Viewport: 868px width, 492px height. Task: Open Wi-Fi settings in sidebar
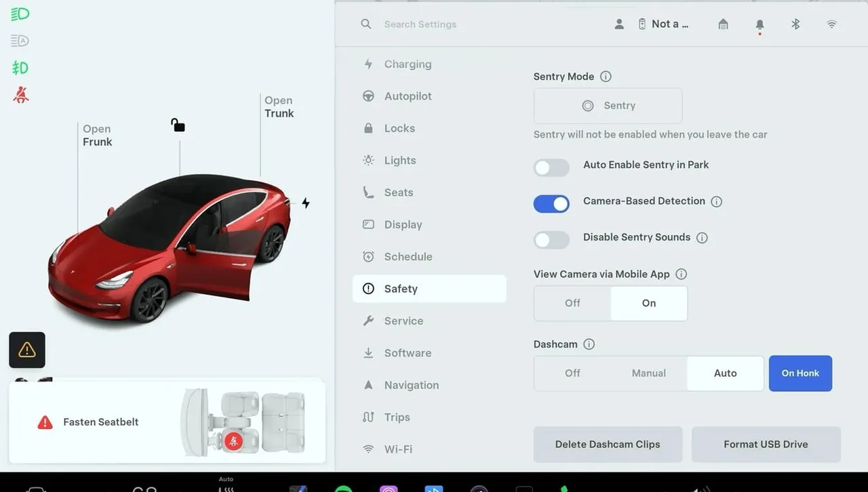tap(429, 449)
